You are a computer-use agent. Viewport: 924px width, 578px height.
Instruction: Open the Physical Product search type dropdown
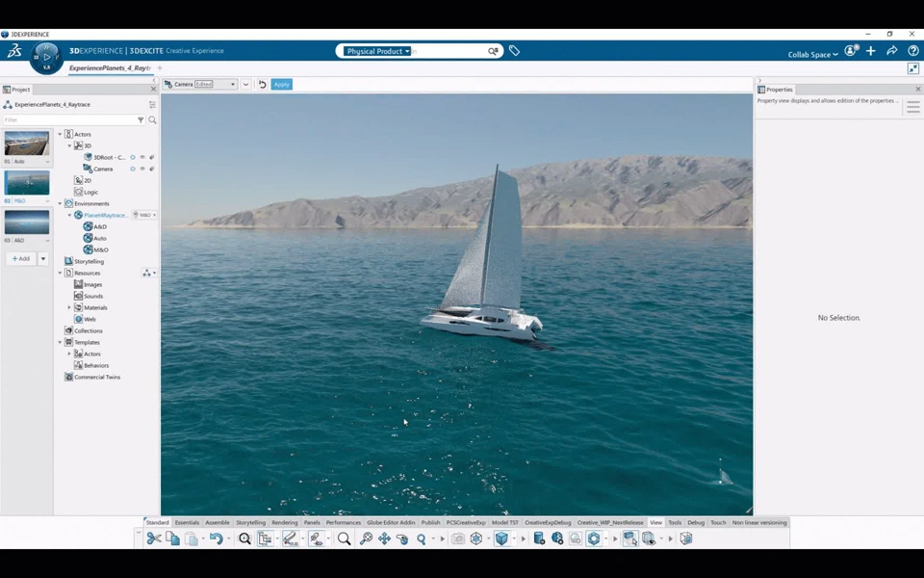(377, 51)
